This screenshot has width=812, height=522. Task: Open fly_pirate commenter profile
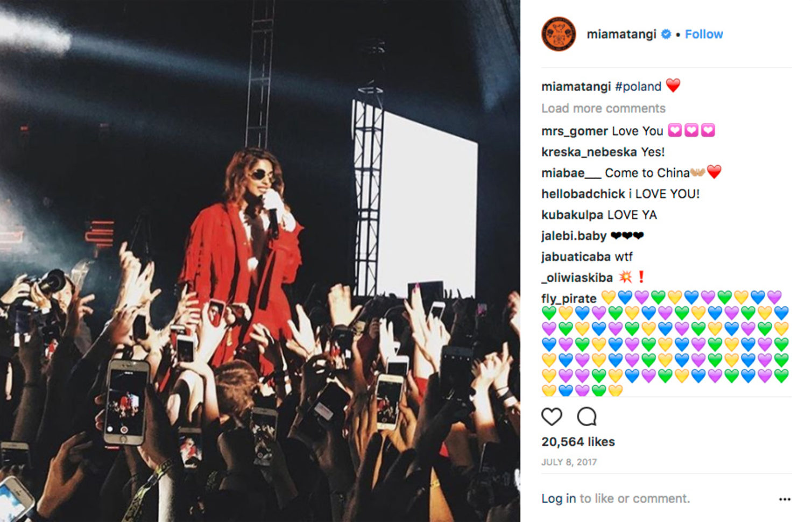pyautogui.click(x=569, y=299)
